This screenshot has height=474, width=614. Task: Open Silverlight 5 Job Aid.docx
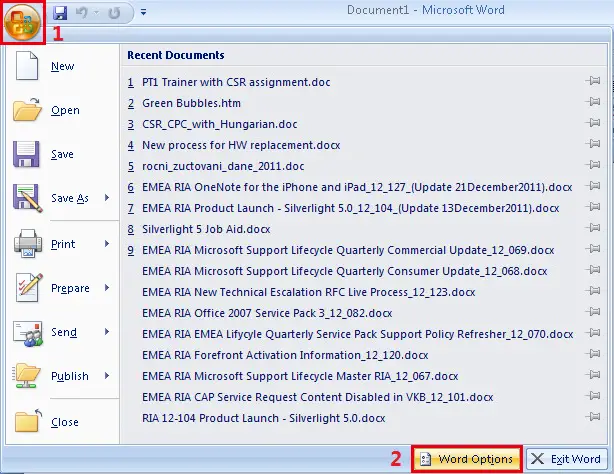coord(206,229)
